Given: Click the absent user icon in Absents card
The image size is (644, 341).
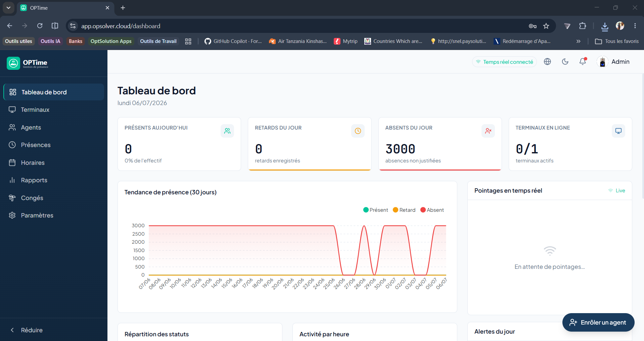Looking at the screenshot, I should 488,131.
